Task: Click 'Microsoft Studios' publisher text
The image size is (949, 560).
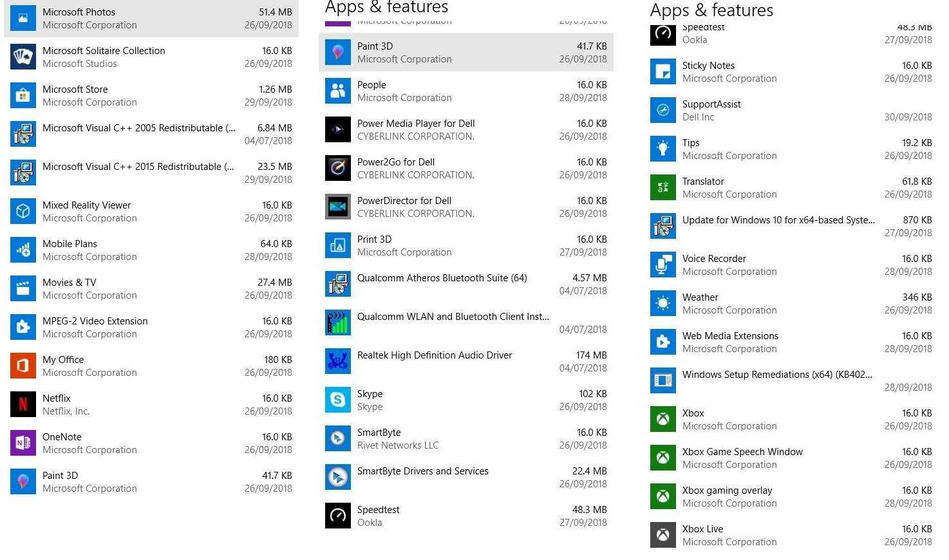Action: point(80,63)
